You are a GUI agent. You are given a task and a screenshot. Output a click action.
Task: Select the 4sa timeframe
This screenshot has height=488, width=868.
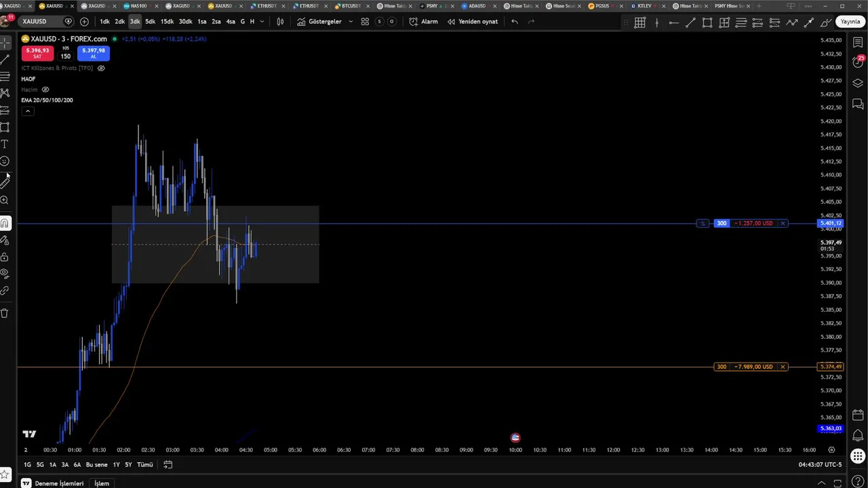pyautogui.click(x=231, y=22)
